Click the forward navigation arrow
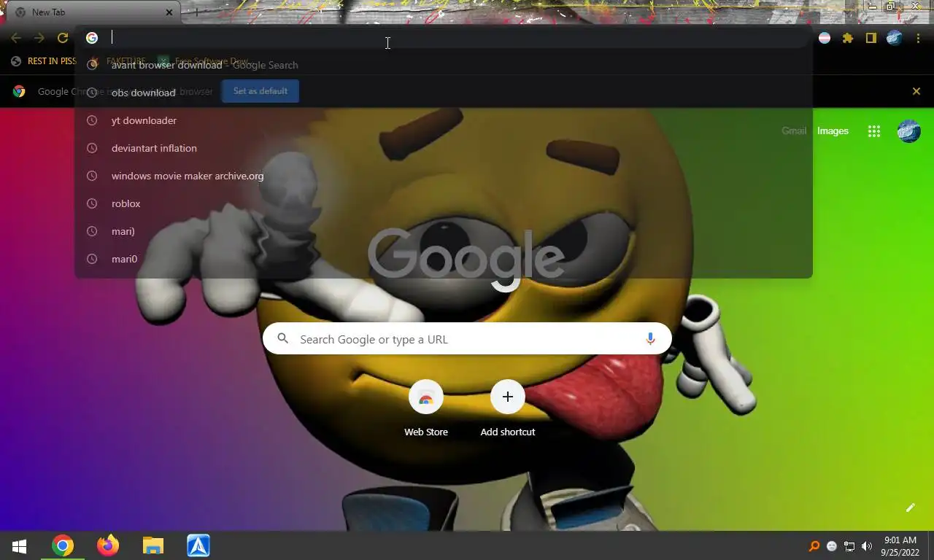This screenshot has height=560, width=934. 39,38
